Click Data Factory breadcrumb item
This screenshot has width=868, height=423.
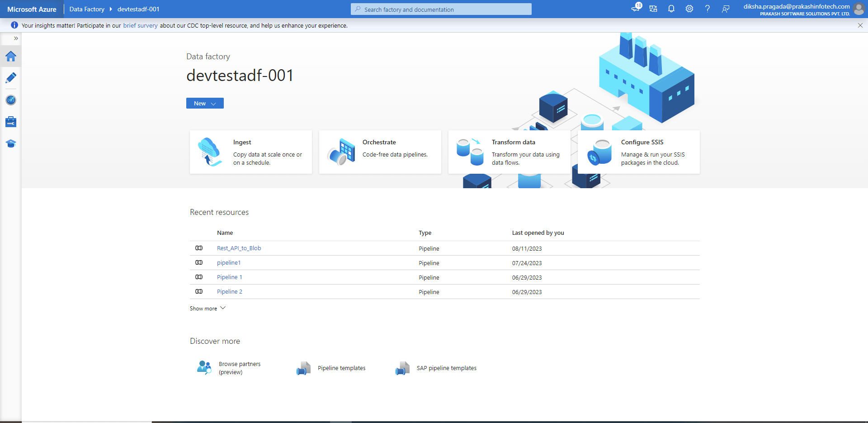87,9
